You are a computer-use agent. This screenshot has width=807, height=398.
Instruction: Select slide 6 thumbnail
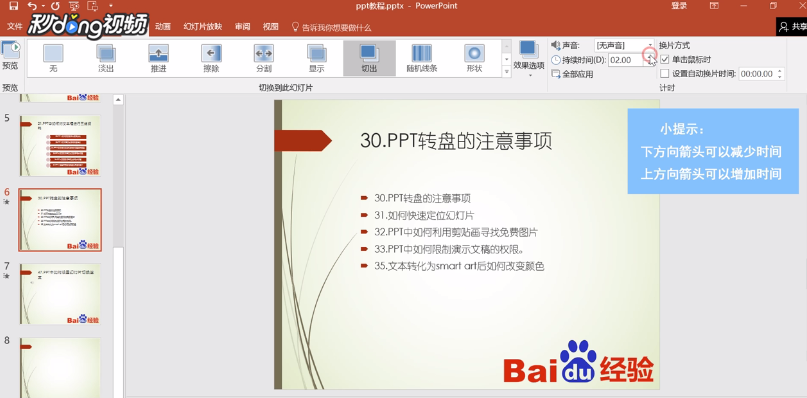60,219
